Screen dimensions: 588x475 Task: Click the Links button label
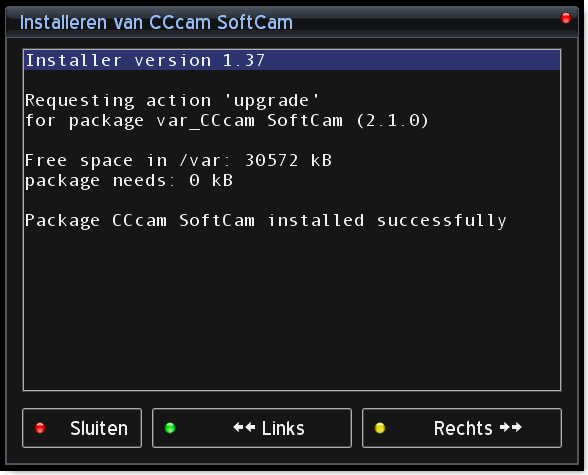(283, 428)
